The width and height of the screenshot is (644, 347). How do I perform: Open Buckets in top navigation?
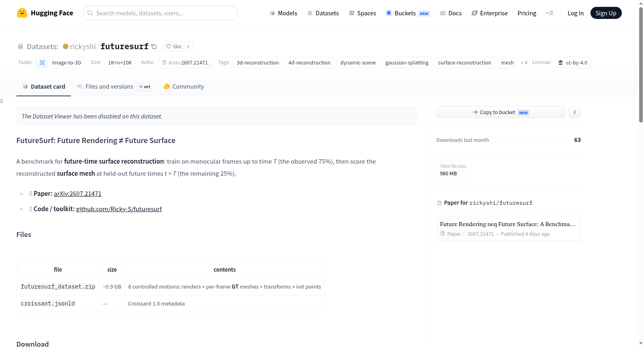[408, 13]
